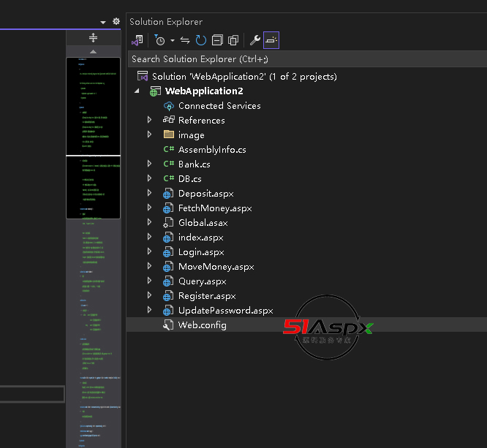Select FetchMoney.aspx file name

click(215, 208)
